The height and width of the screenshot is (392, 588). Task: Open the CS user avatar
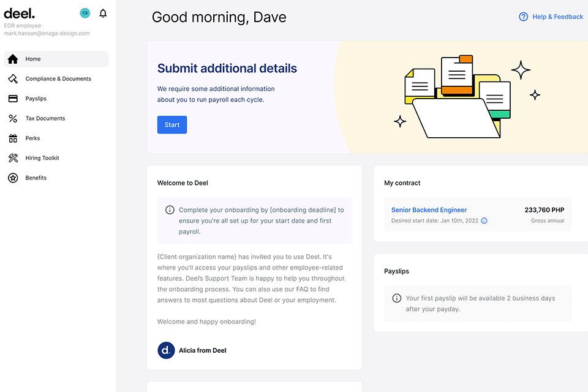click(x=85, y=13)
